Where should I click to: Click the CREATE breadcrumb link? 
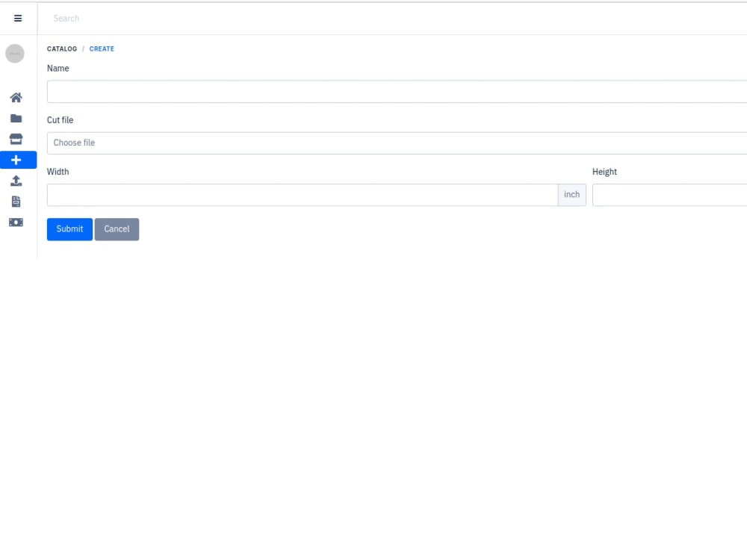coord(102,49)
